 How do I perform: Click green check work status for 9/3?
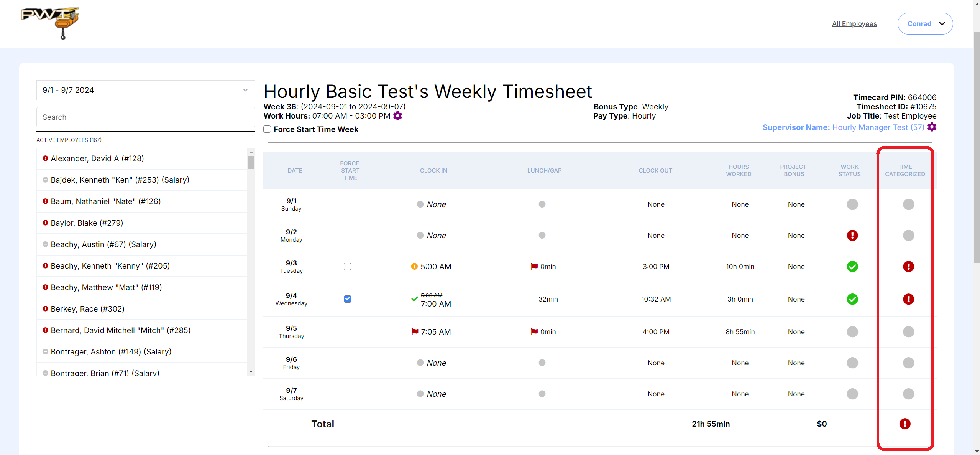852,267
